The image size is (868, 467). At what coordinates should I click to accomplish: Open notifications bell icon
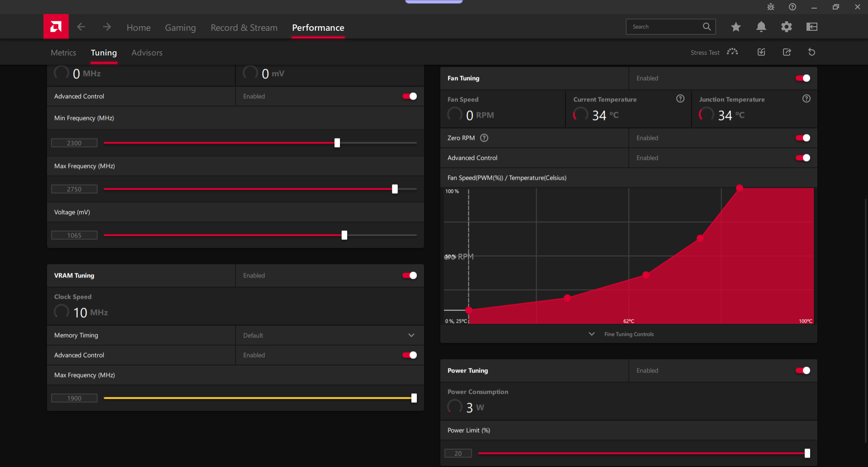click(x=761, y=27)
